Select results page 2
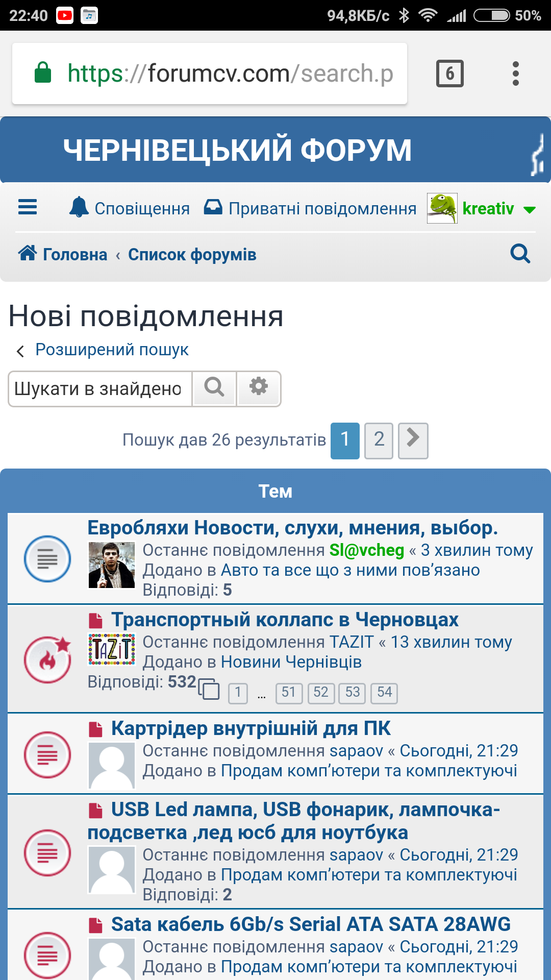Screen dimensions: 551x980 [379, 440]
